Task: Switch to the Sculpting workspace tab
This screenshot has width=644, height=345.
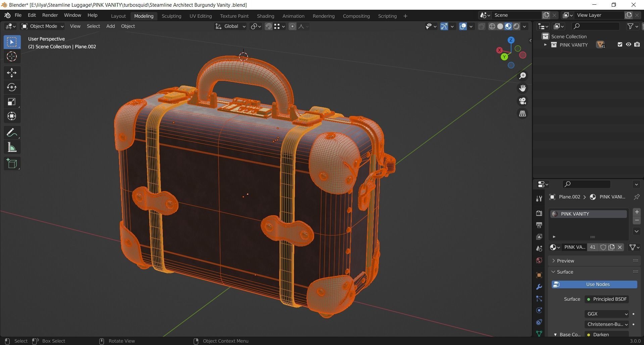Action: [x=171, y=16]
